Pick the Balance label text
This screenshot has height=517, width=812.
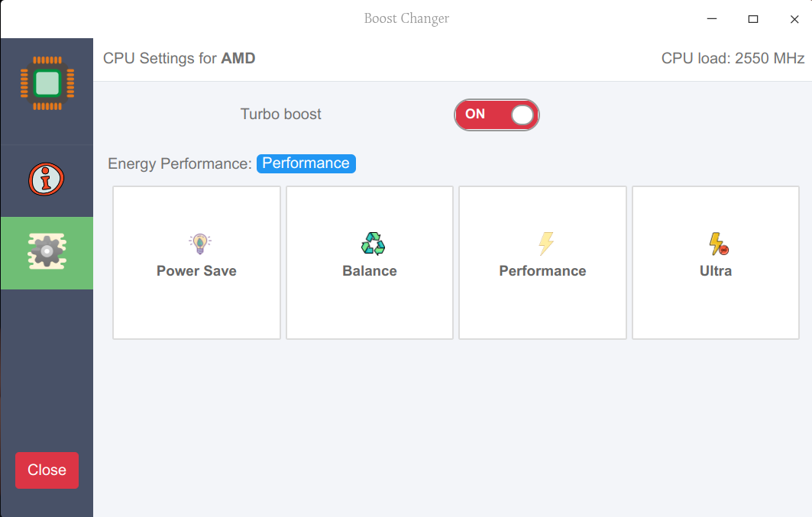370,271
